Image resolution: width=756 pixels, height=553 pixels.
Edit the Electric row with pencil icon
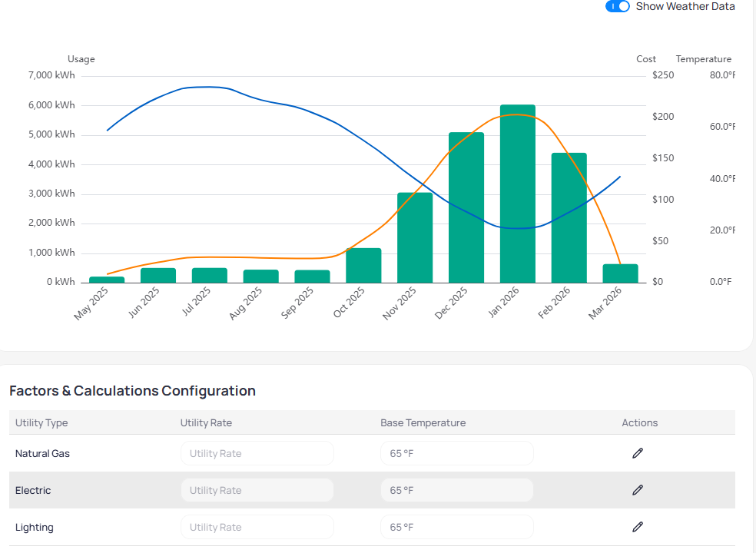pyautogui.click(x=638, y=490)
